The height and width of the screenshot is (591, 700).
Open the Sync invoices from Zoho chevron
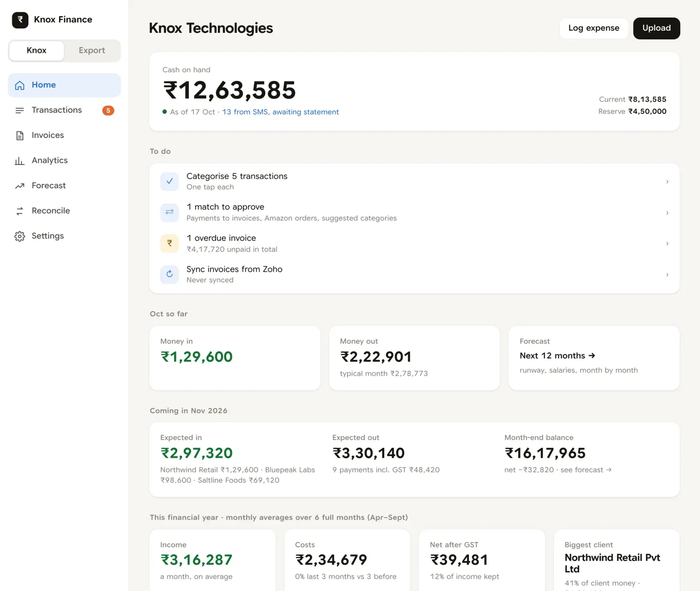coord(667,274)
